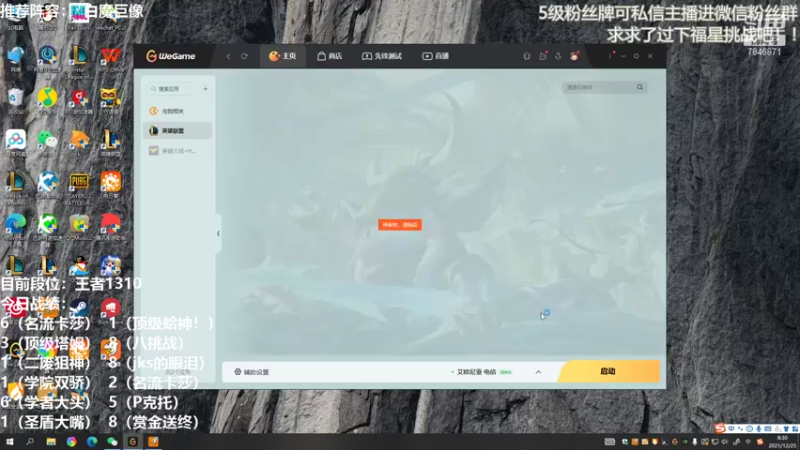The image size is (800, 450).
Task: Open the Windows Start menu
Action: pos(9,442)
